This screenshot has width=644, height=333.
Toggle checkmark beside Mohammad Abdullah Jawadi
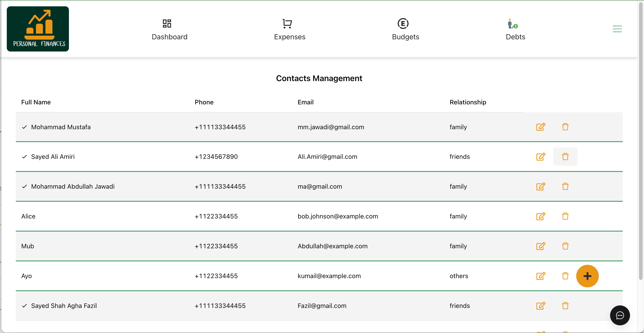point(24,187)
